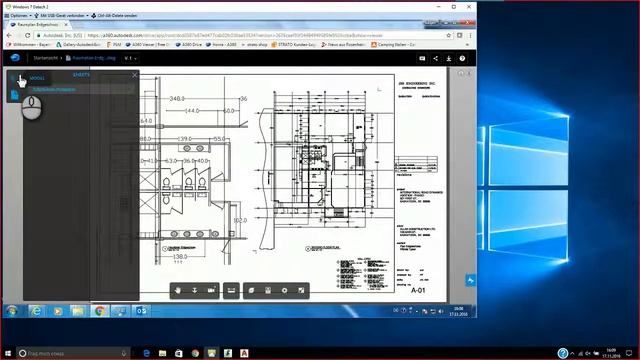Screen dimensions: 640x360
Task: Bookmark this page with the star icon
Action: pos(449,36)
